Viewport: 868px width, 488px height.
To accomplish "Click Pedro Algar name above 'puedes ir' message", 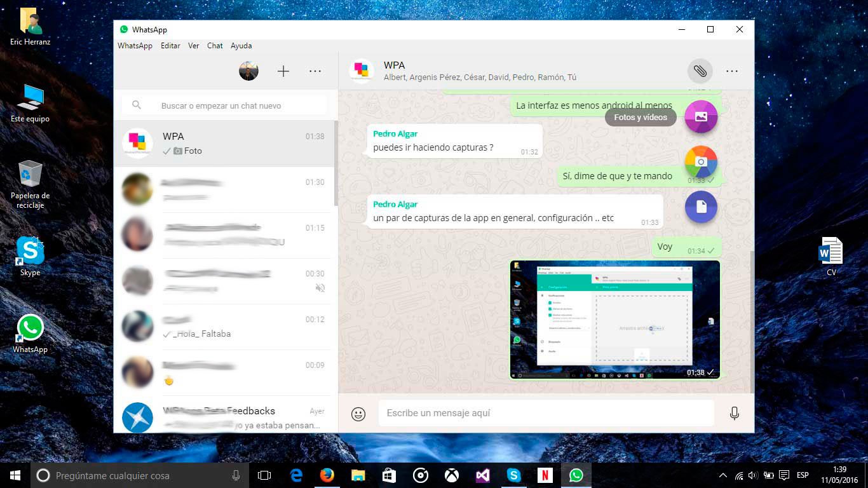I will [395, 133].
